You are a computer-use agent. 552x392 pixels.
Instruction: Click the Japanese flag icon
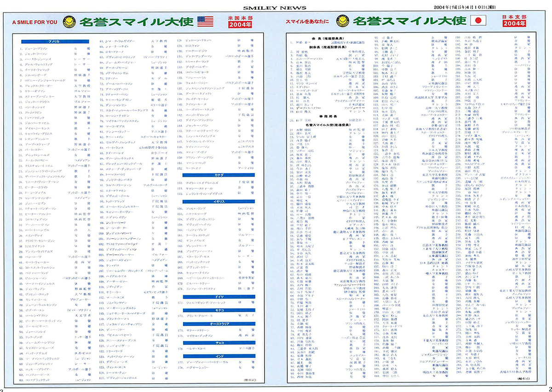[x=477, y=21]
